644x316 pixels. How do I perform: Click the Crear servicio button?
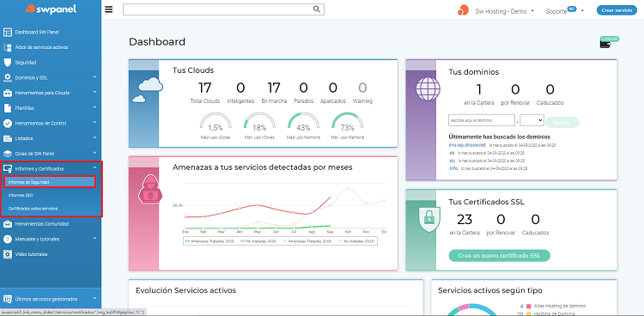tap(617, 10)
